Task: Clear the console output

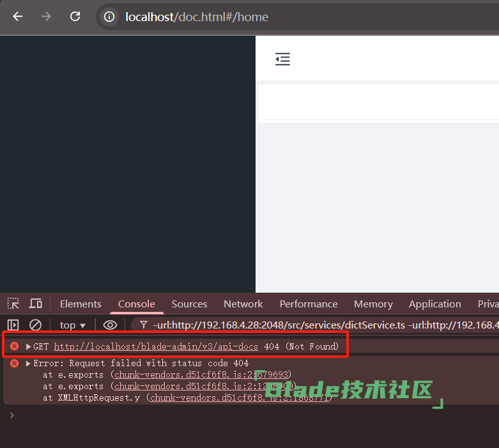Action: [36, 325]
